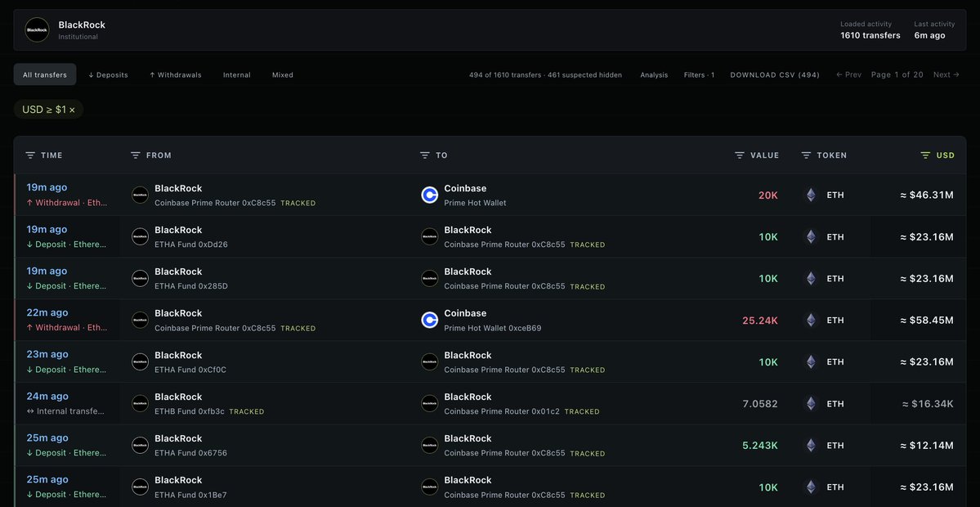The height and width of the screenshot is (507, 980).
Task: Click the Coinbase Prime Router 0x01c2 address
Action: [502, 411]
